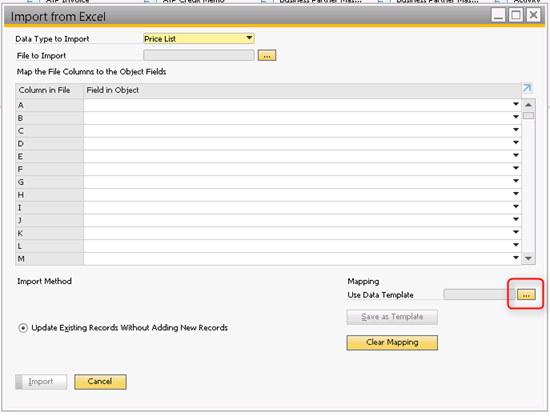Click the Cancel button
Screen dimensions: 550x416
point(100,382)
